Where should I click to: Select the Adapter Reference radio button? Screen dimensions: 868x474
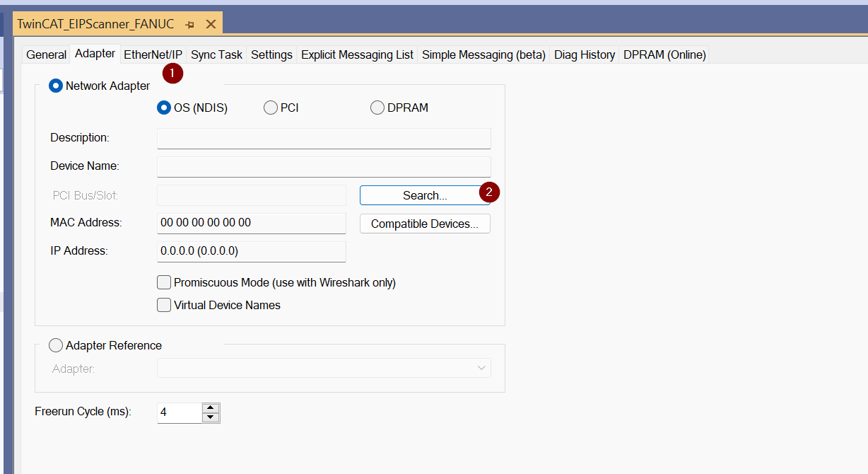(x=56, y=345)
